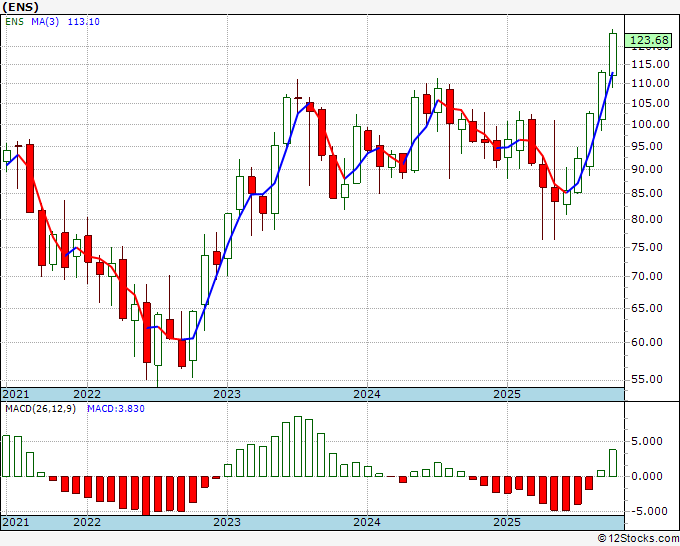This screenshot has width=680, height=546.
Task: Open the 12Stocks.com copyright link
Action: [x=638, y=539]
